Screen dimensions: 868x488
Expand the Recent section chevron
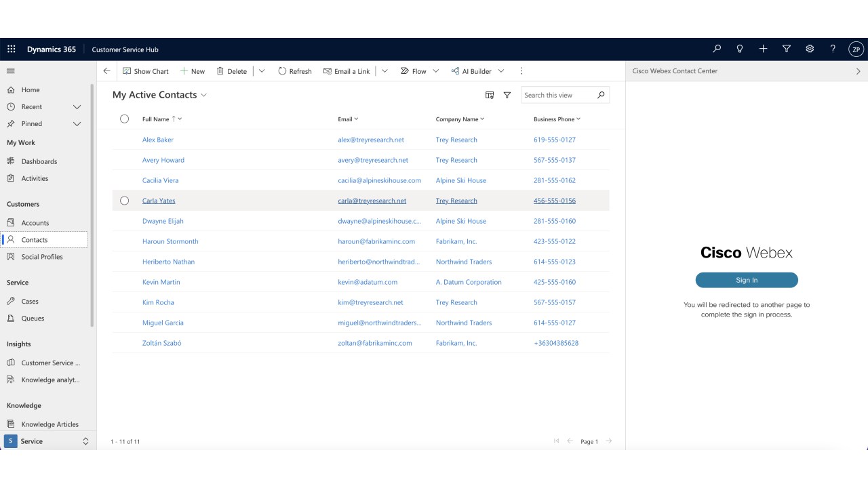point(77,107)
